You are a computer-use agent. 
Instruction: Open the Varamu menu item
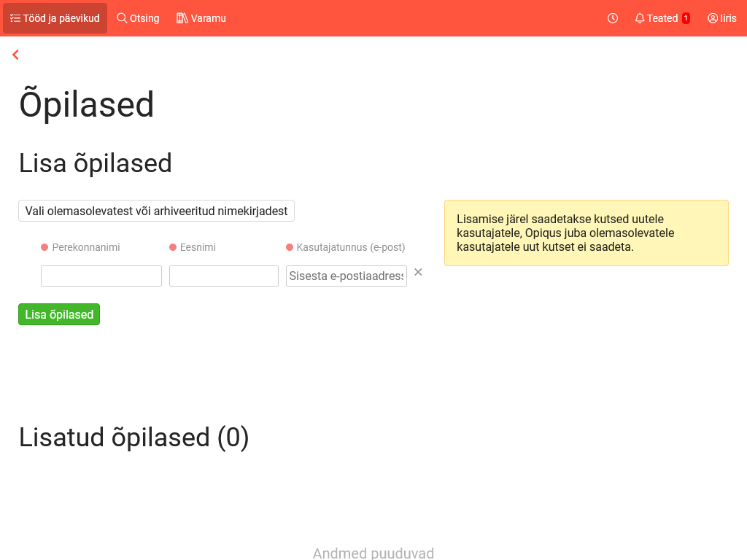(209, 18)
